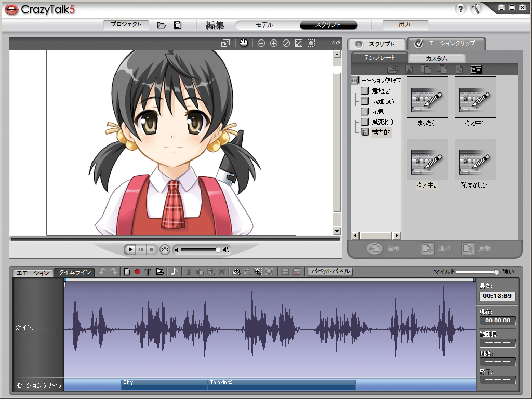Copy selection in timeline toolbar
This screenshot has height=399, width=532.
(200, 272)
